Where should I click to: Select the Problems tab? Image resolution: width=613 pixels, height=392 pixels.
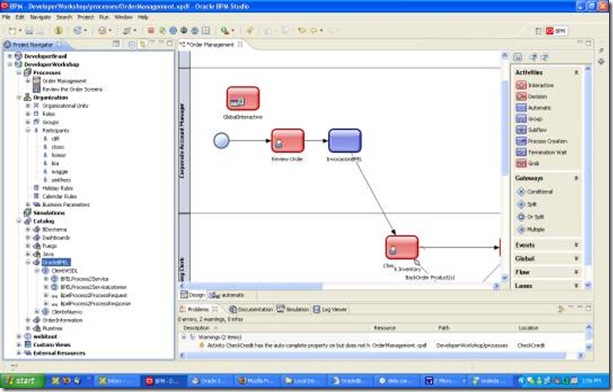click(198, 309)
